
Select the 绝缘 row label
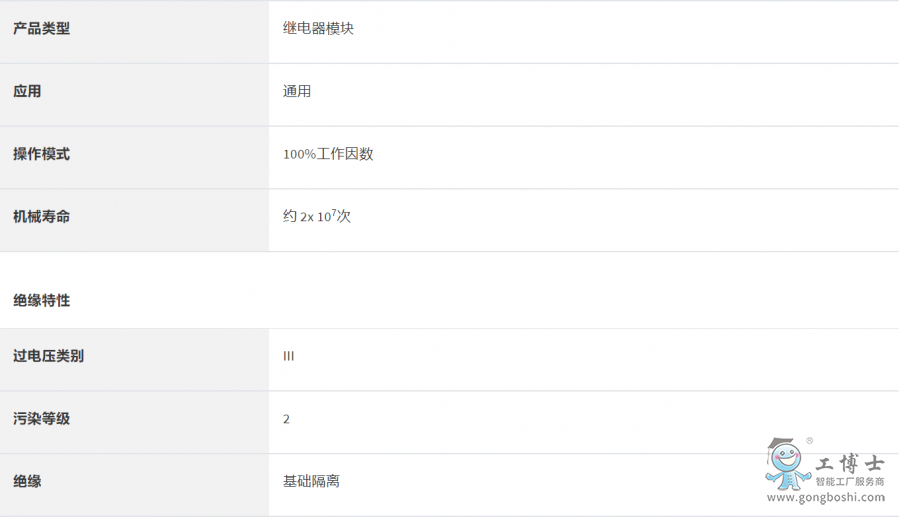[27, 481]
